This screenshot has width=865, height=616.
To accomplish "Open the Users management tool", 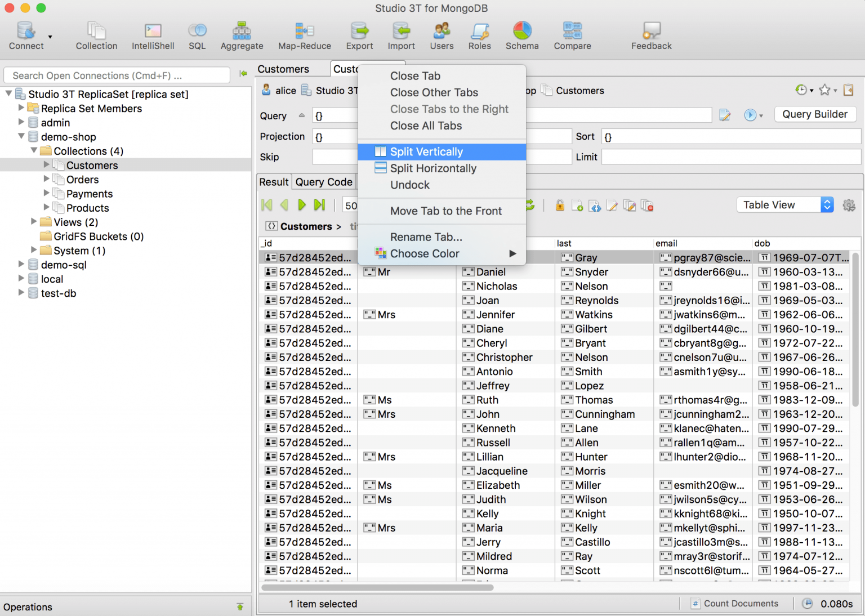I will pos(442,35).
